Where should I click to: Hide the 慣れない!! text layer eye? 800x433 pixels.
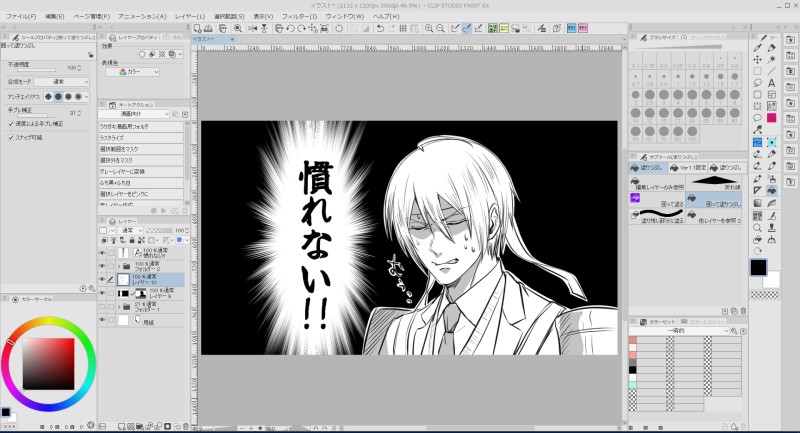click(x=102, y=253)
